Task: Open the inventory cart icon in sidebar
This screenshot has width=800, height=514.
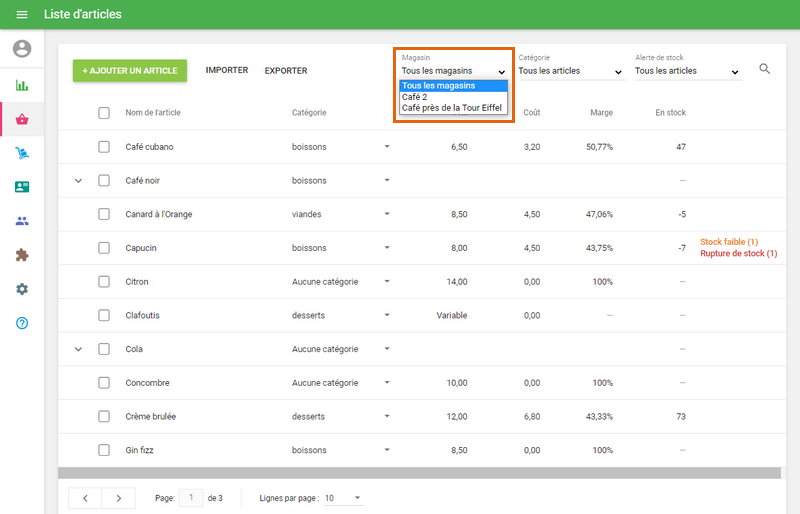Action: (22, 153)
